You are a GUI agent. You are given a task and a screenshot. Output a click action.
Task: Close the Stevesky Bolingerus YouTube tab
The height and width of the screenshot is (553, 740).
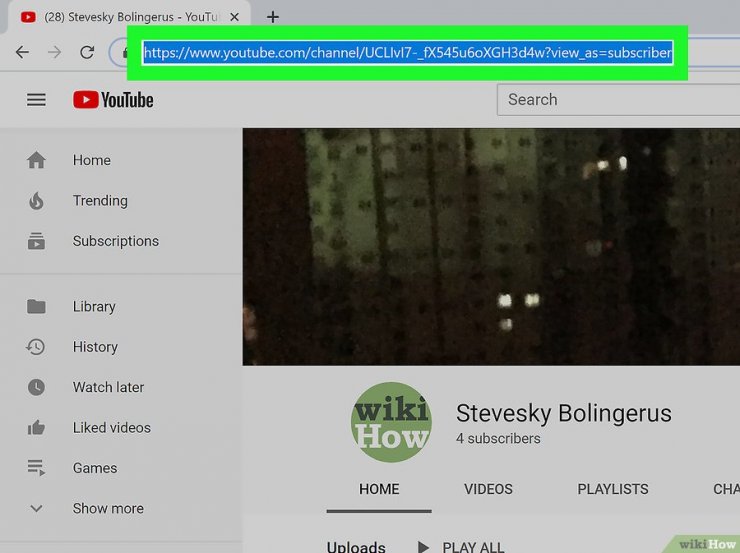[234, 17]
